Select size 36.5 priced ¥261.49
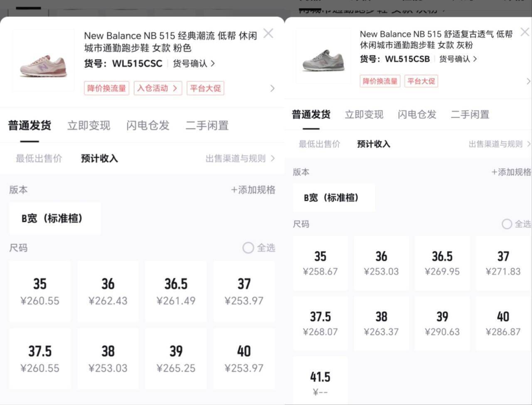Screen dimensions: 532x405 [x=176, y=291]
